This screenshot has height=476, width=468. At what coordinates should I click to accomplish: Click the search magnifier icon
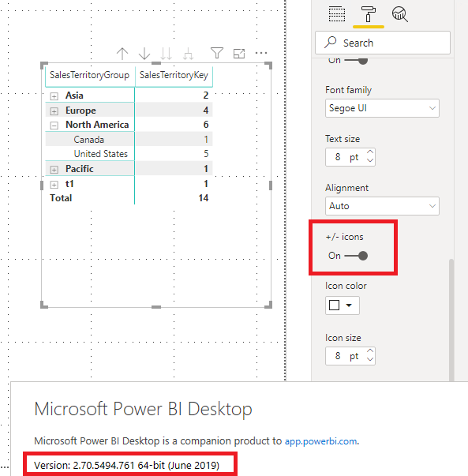pyautogui.click(x=330, y=43)
